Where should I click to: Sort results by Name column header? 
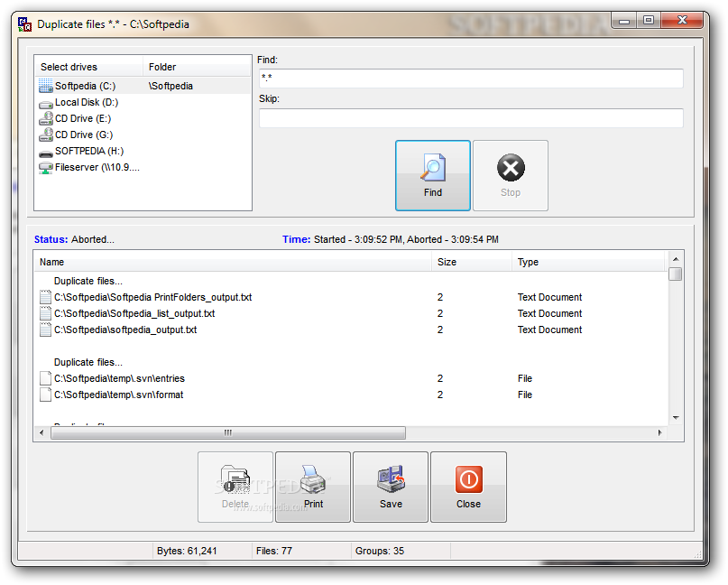(x=233, y=262)
